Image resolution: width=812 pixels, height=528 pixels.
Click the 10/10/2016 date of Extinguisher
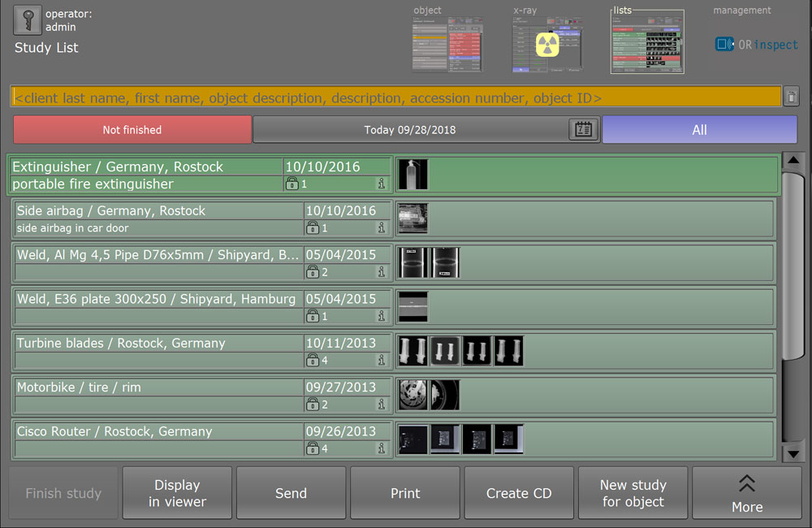click(322, 167)
